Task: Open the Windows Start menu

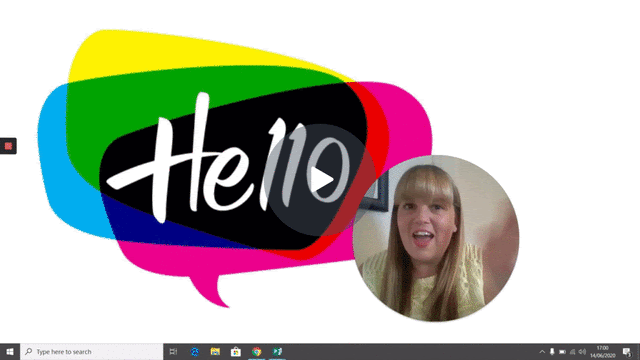Action: tap(10, 351)
